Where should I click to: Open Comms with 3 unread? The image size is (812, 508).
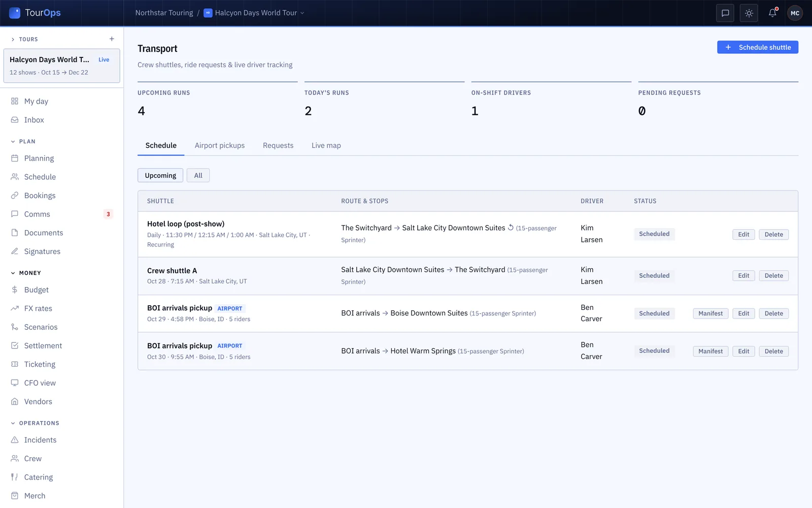coord(61,214)
